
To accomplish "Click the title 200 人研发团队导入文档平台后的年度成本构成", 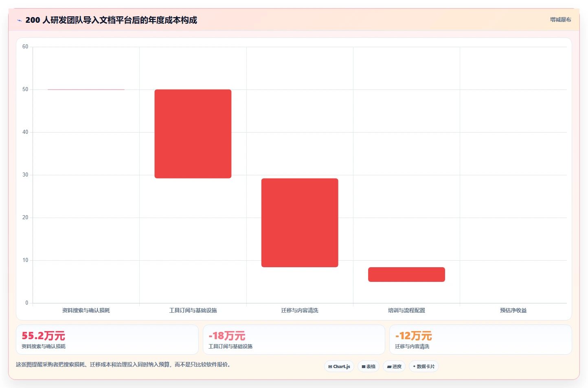I will [x=111, y=20].
